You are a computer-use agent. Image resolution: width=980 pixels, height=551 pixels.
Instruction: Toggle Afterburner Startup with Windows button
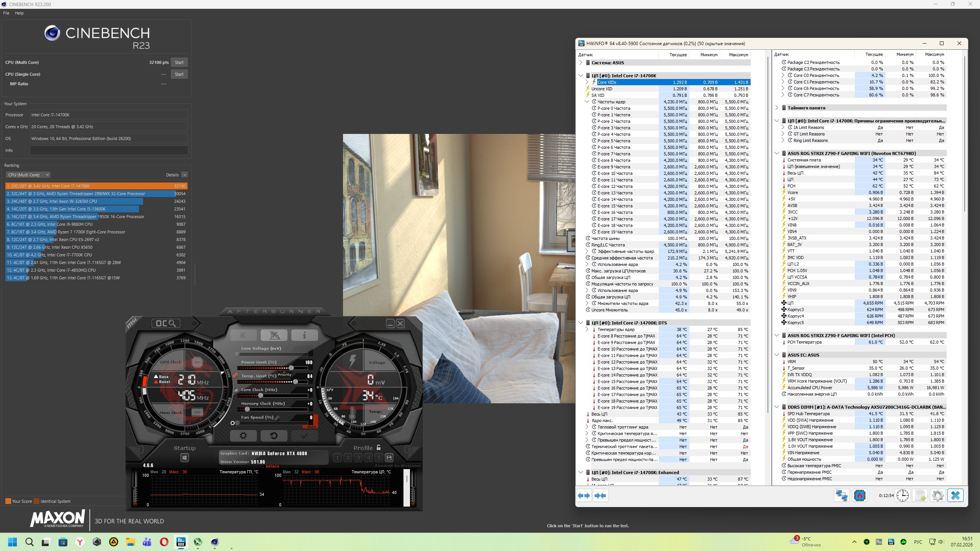click(x=185, y=458)
